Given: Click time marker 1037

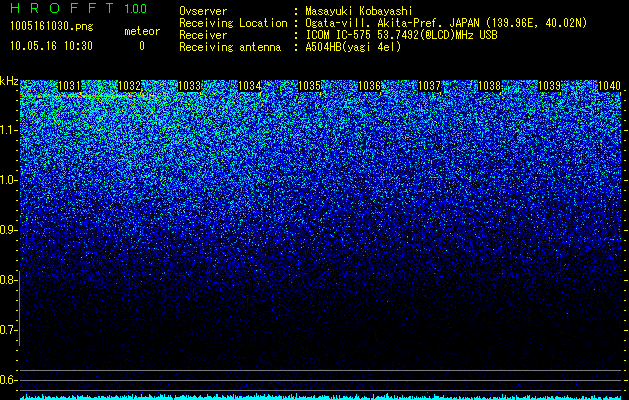Looking at the screenshot, I should click(429, 86).
